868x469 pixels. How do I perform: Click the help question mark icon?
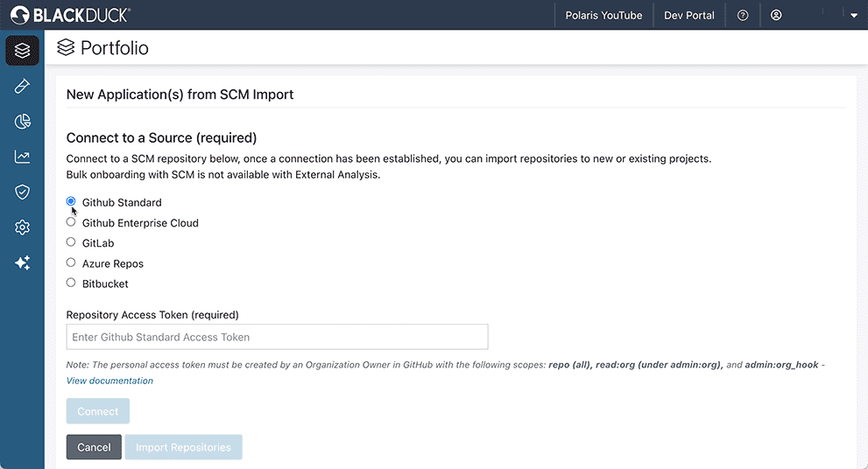click(743, 16)
